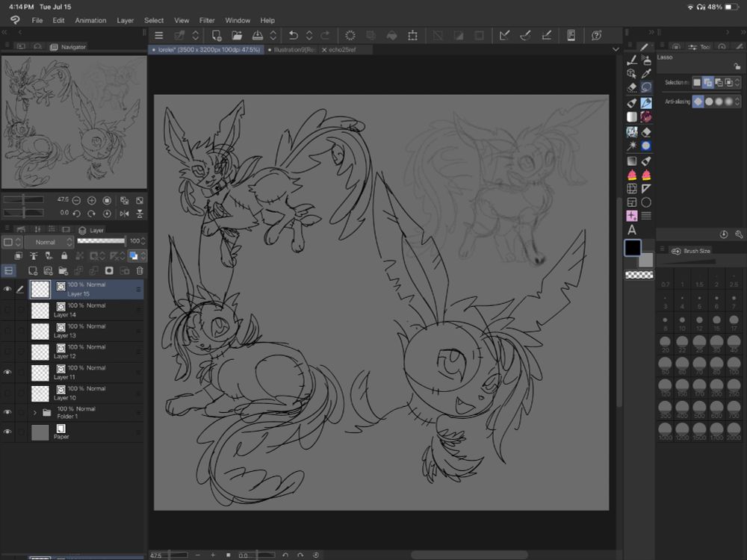
Task: Open the Normal blending mode dropdown
Action: [49, 242]
